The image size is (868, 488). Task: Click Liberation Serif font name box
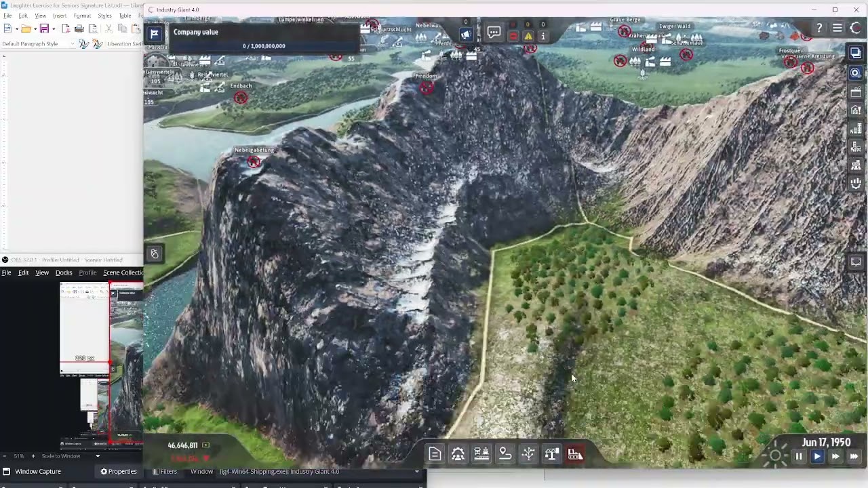(x=125, y=44)
